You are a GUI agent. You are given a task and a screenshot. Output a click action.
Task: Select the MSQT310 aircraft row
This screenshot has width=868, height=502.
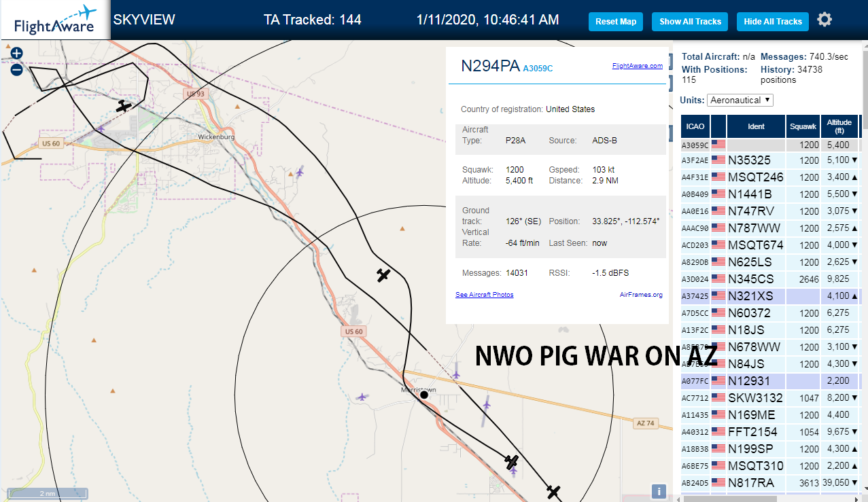coord(771,466)
